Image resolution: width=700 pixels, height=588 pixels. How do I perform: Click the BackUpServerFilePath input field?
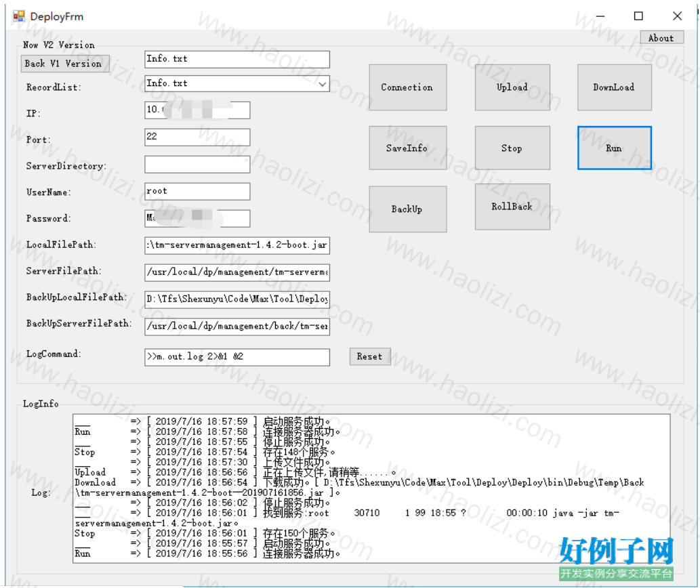237,327
